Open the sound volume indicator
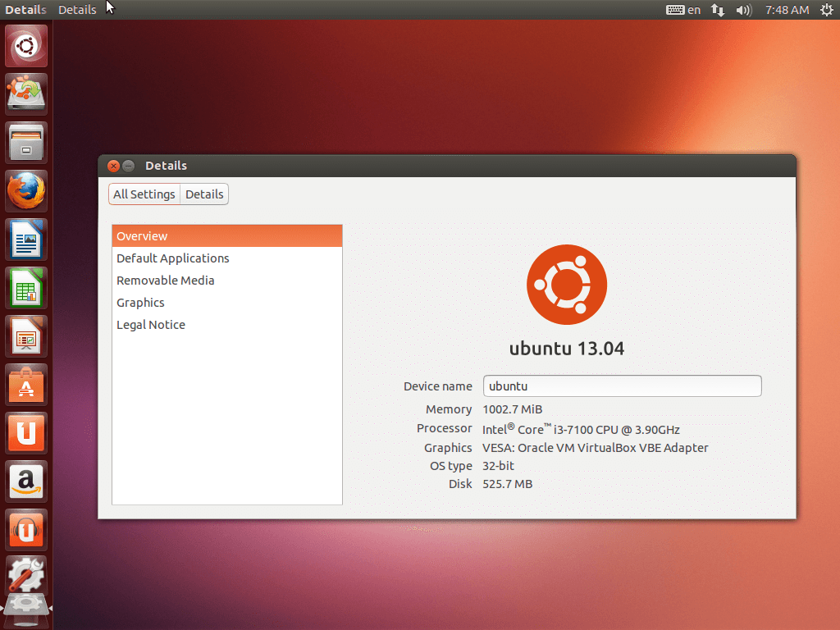 (x=744, y=10)
